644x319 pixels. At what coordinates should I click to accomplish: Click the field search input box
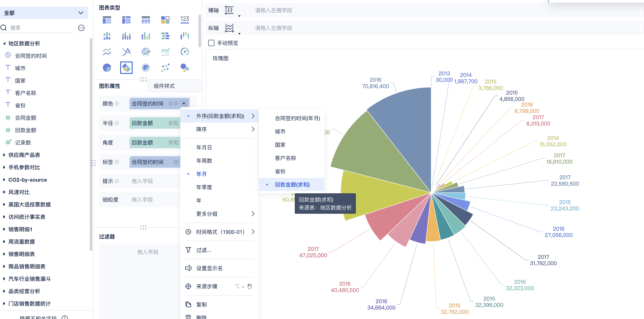pyautogui.click(x=40, y=28)
